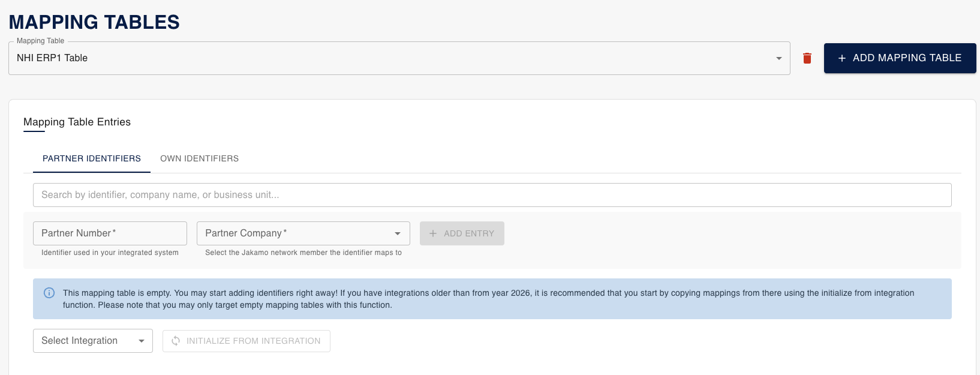Click the Mapping Table Entries heading
Image resolution: width=980 pixels, height=375 pixels.
[x=77, y=122]
